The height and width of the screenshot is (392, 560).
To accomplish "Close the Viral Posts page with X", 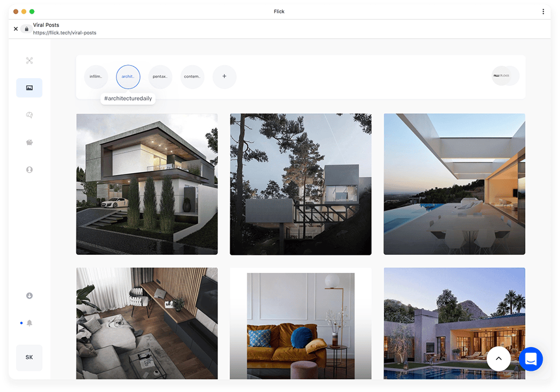I will 16,29.
